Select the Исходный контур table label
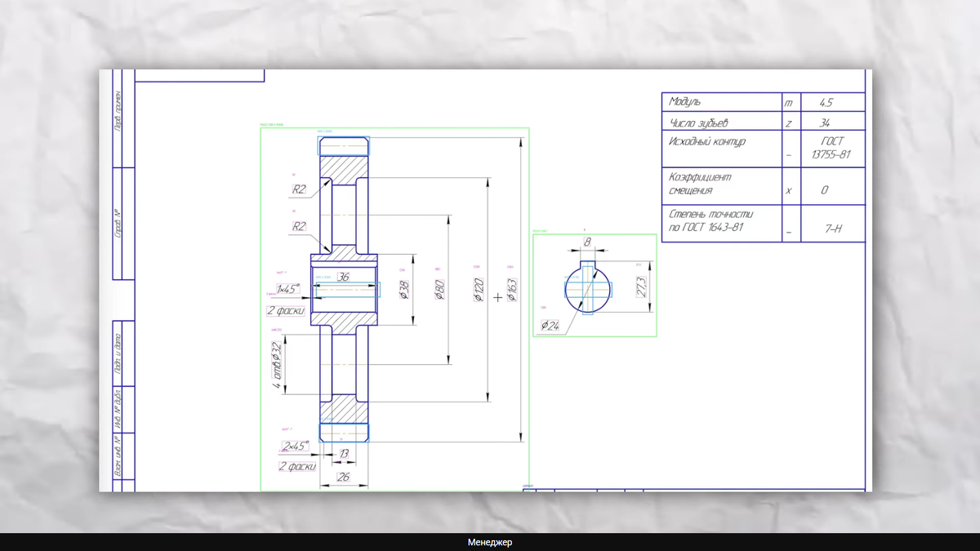The height and width of the screenshot is (551, 980). pos(707,141)
